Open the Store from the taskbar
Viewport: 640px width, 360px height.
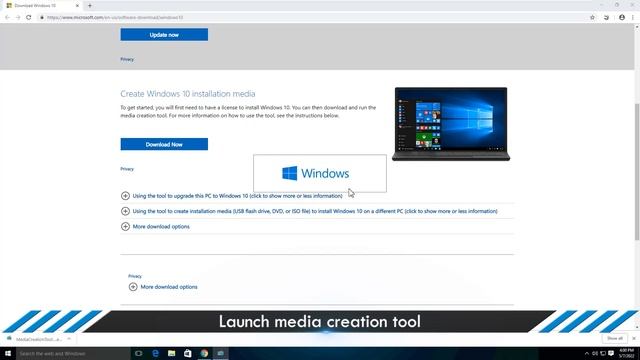pos(188,353)
